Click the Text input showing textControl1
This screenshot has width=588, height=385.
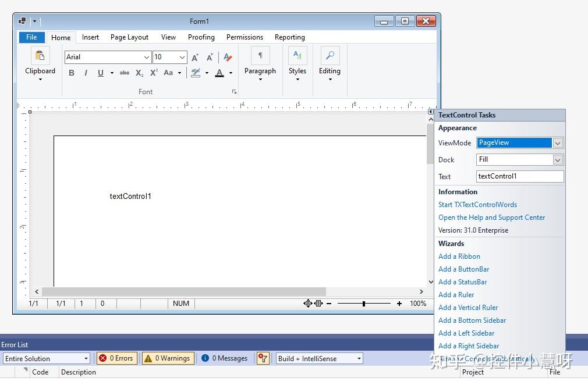click(520, 176)
